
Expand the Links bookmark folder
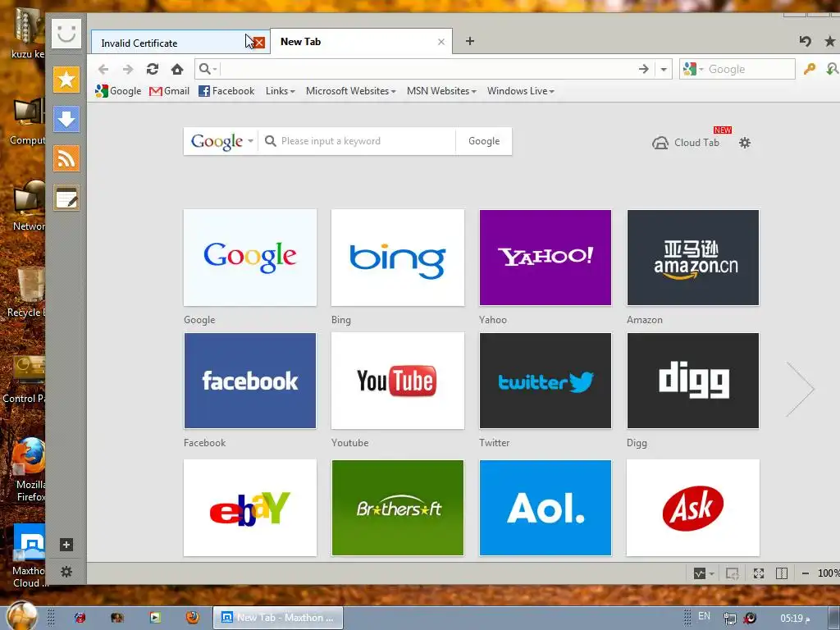tap(281, 91)
